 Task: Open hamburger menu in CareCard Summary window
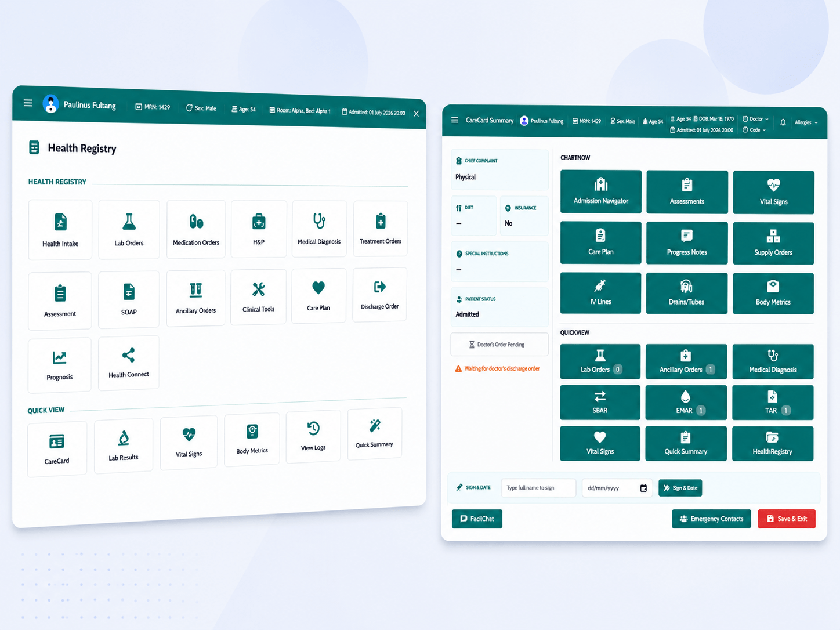coord(455,120)
